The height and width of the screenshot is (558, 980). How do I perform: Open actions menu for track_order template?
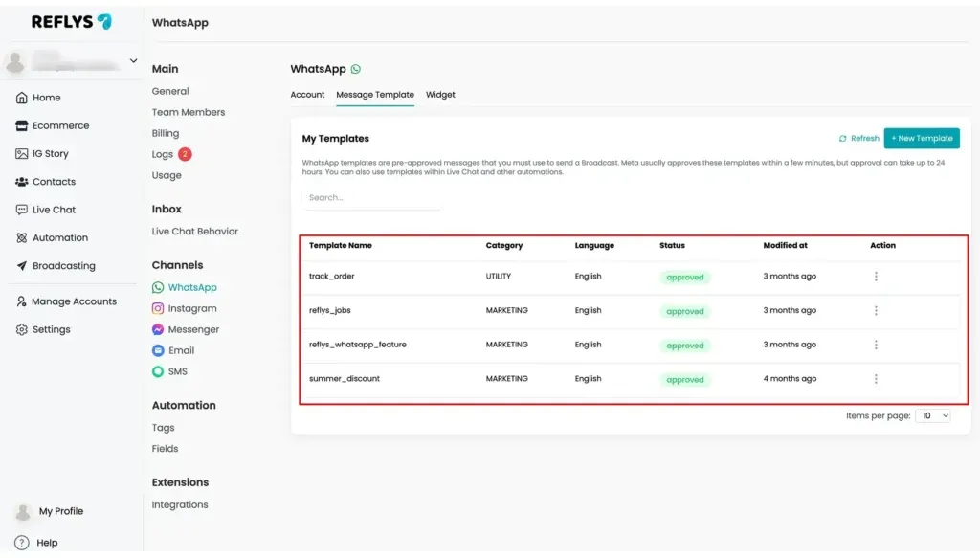pyautogui.click(x=876, y=277)
